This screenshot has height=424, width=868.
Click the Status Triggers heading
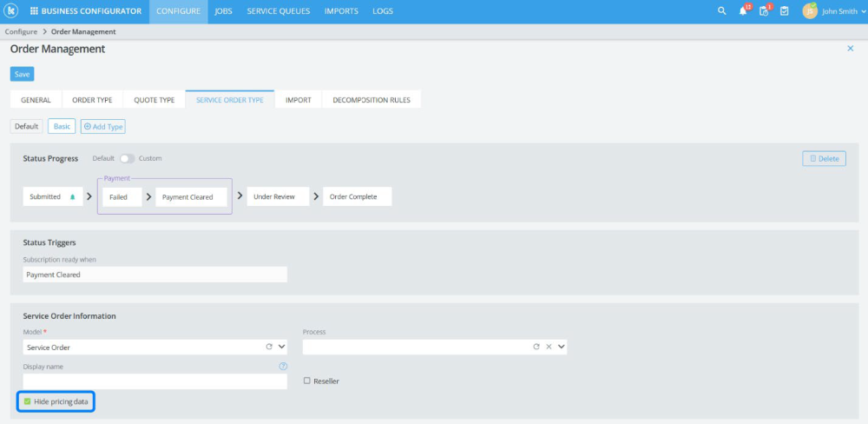point(49,242)
